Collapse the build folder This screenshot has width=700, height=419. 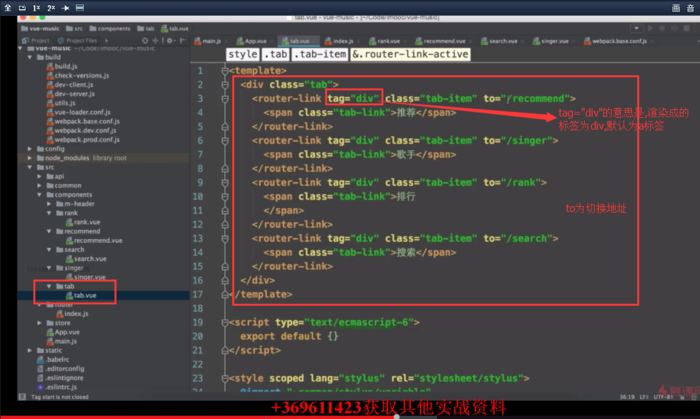(30, 57)
